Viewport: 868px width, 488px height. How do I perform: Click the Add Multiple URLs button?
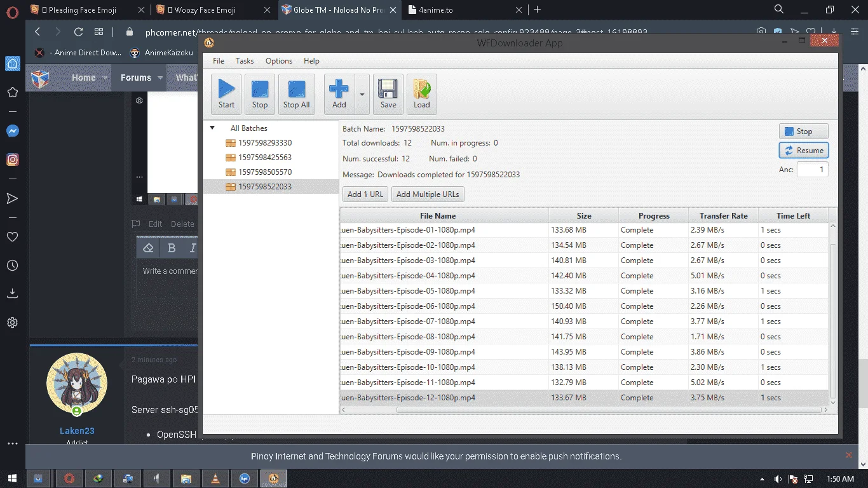[x=428, y=194]
